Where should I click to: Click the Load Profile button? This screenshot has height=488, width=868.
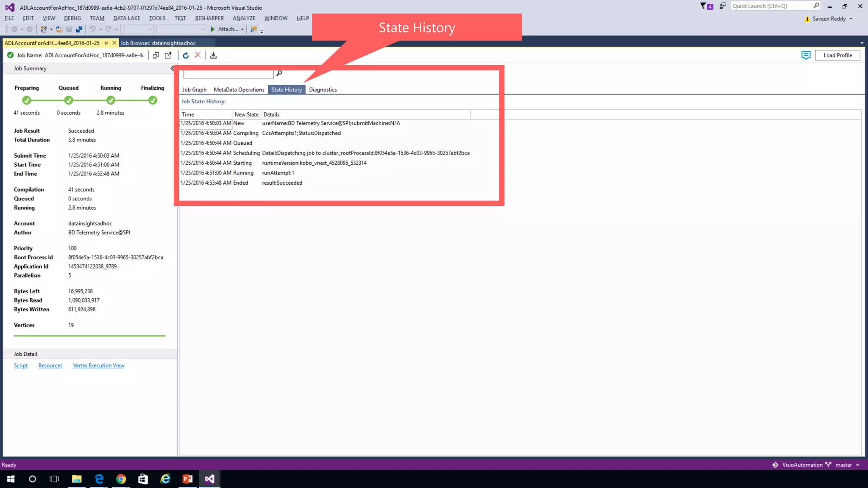click(837, 55)
